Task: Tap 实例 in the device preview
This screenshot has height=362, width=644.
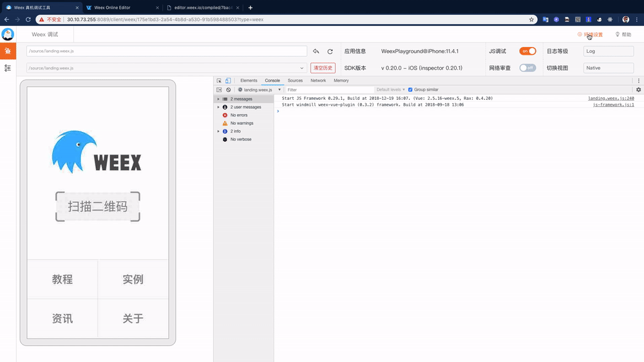Action: (133, 280)
